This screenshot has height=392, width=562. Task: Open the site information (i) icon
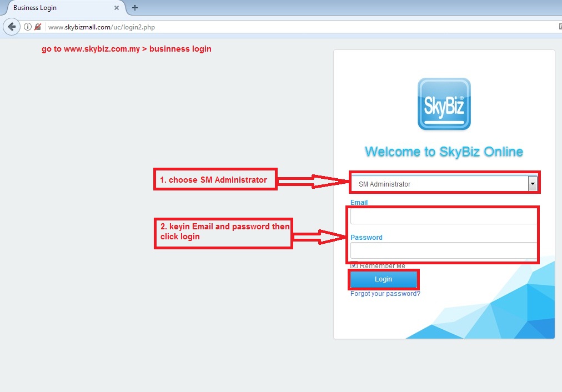(x=27, y=26)
